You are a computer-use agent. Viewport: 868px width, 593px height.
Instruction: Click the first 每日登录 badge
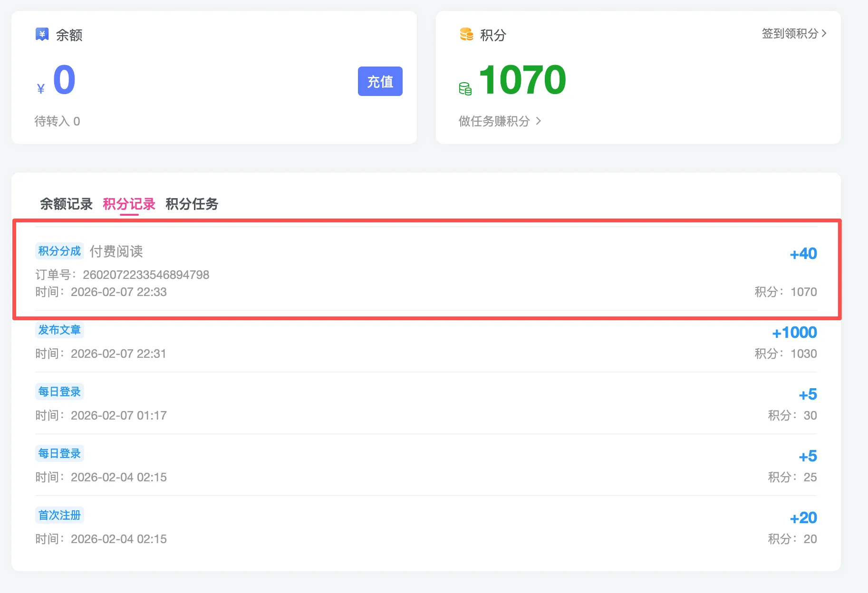pos(59,391)
